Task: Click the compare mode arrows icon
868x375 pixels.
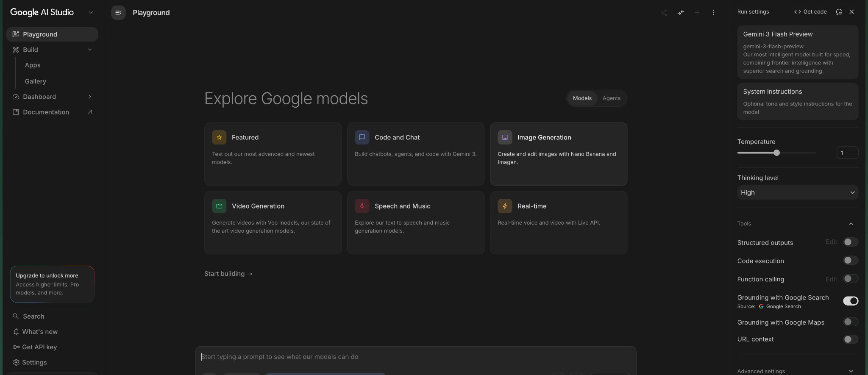Action: (x=681, y=13)
